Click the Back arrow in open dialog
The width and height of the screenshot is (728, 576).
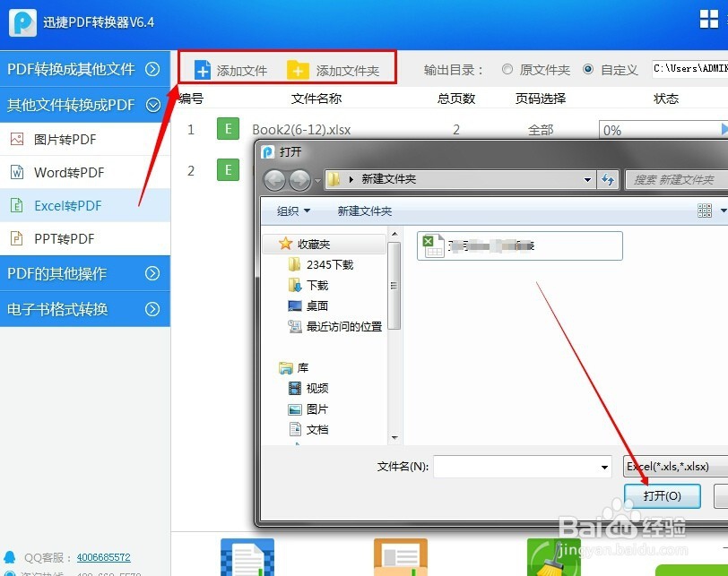[x=275, y=180]
